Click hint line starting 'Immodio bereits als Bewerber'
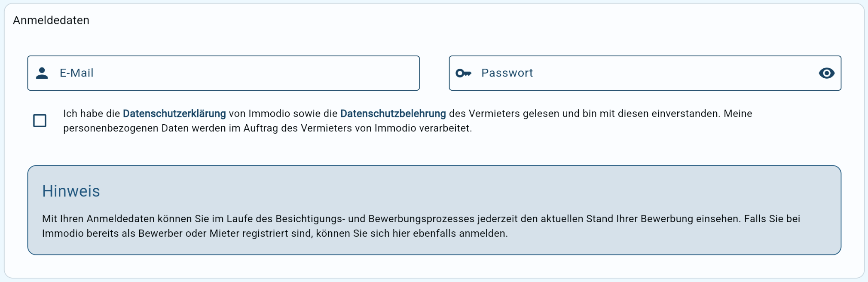 [x=275, y=233]
